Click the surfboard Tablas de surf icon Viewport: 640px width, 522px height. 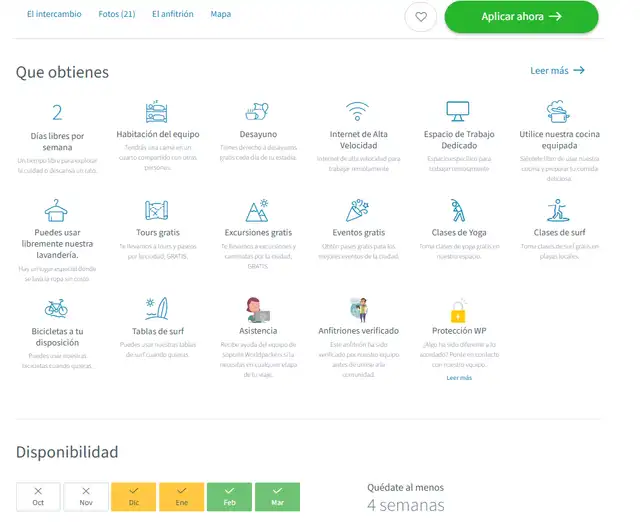pyautogui.click(x=157, y=308)
